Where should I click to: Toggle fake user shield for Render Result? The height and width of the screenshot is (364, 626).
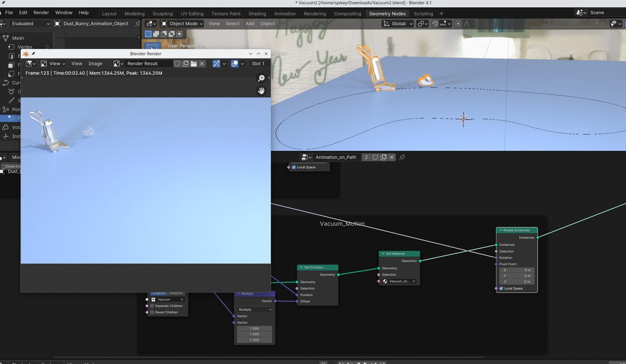[178, 64]
